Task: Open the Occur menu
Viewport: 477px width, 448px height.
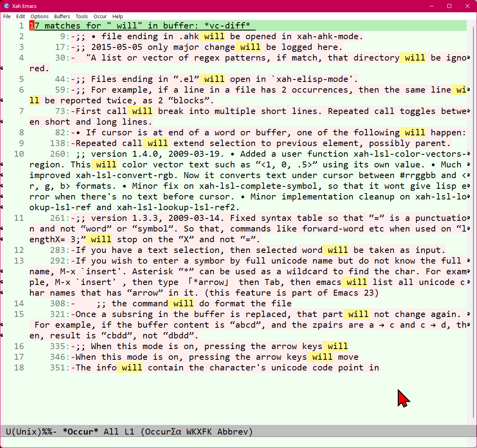Action: (100, 16)
